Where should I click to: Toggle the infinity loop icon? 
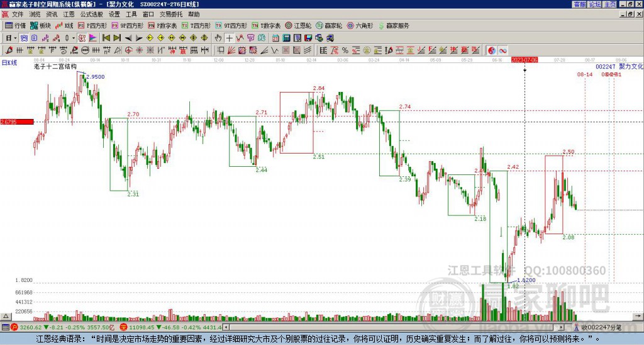tap(502, 50)
